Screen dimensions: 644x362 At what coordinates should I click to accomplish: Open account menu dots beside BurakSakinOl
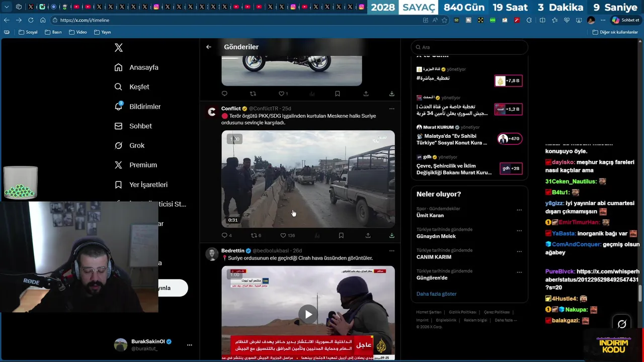click(190, 345)
